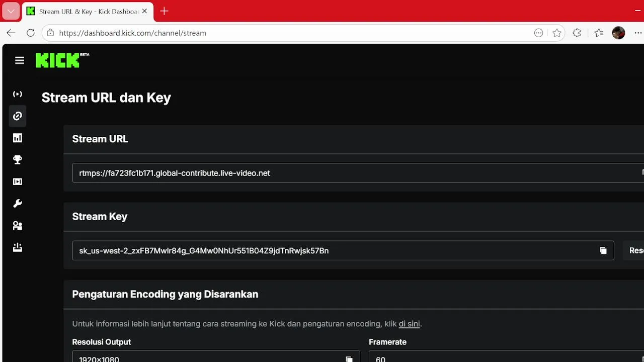Open the Stream live broadcast sidebar icon
This screenshot has height=362, width=644.
[18, 94]
